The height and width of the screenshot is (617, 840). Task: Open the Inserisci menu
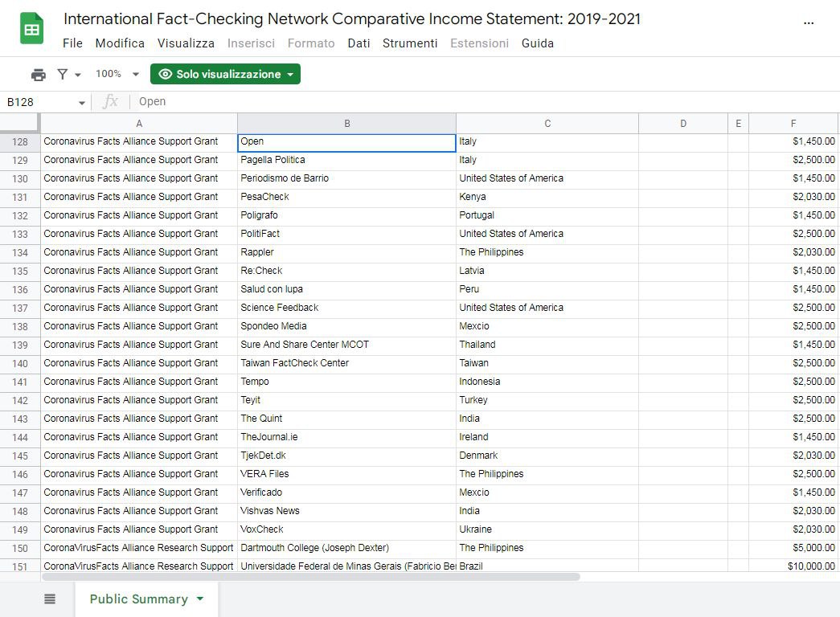(251, 43)
